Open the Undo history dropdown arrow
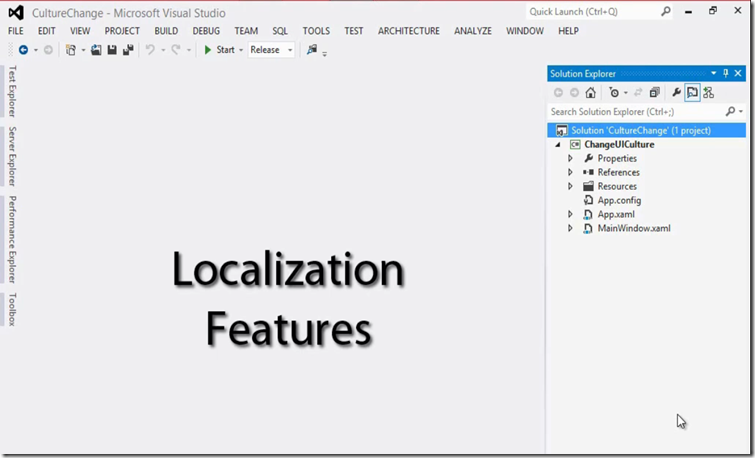Image resolution: width=755 pixels, height=458 pixels. point(163,50)
